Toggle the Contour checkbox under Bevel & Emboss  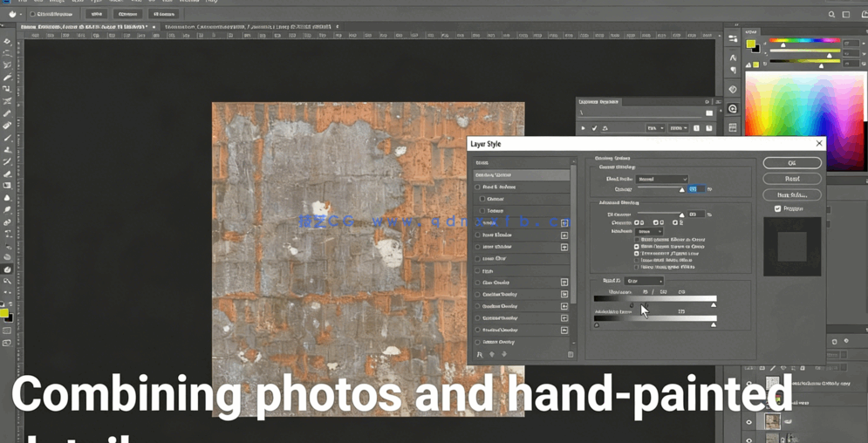click(482, 199)
